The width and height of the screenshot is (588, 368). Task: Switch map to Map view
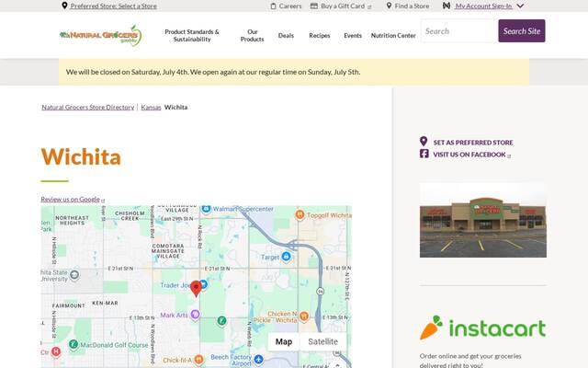[x=284, y=341]
